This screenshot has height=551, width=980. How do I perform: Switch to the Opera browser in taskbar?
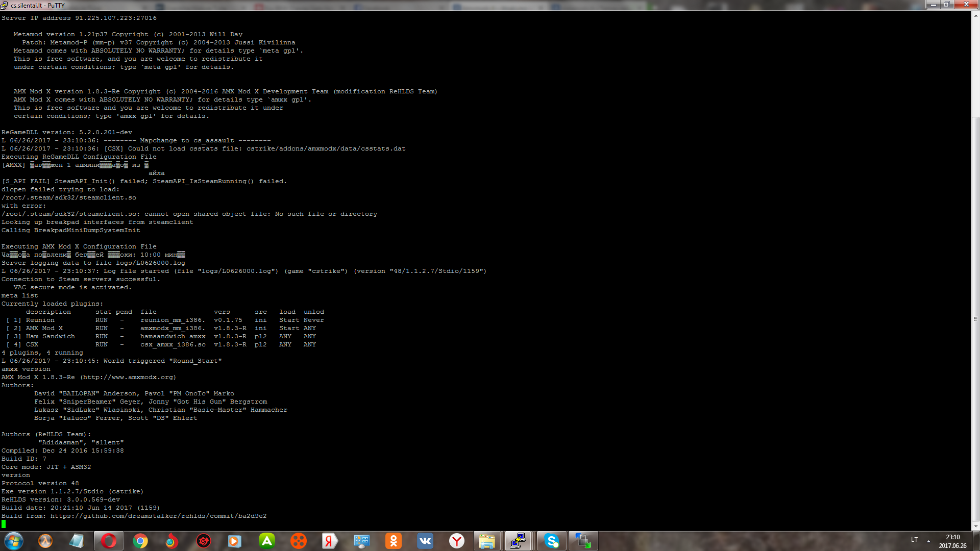click(x=108, y=541)
